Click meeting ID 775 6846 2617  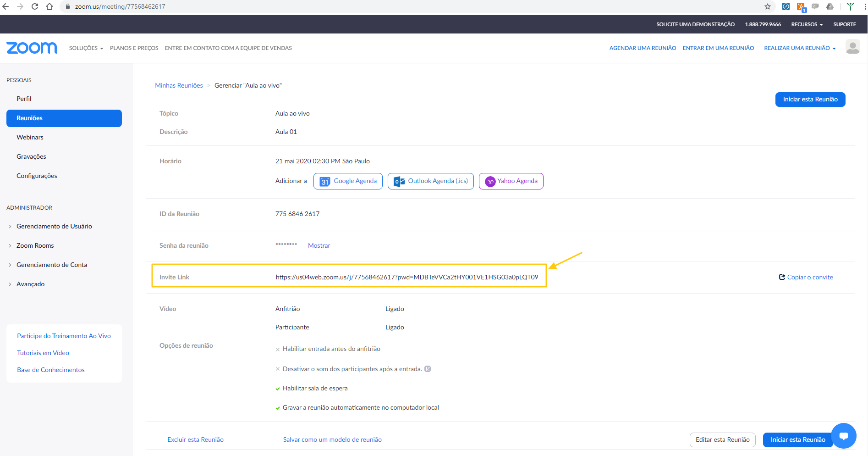click(297, 214)
